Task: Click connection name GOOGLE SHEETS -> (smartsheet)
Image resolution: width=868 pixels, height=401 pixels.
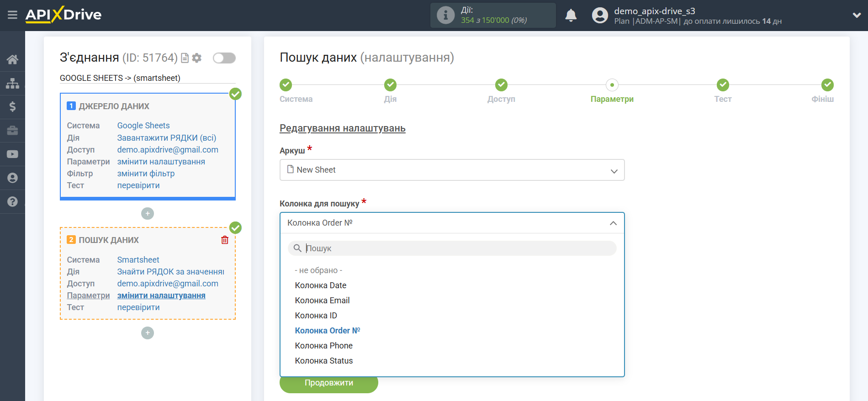Action: 120,78
